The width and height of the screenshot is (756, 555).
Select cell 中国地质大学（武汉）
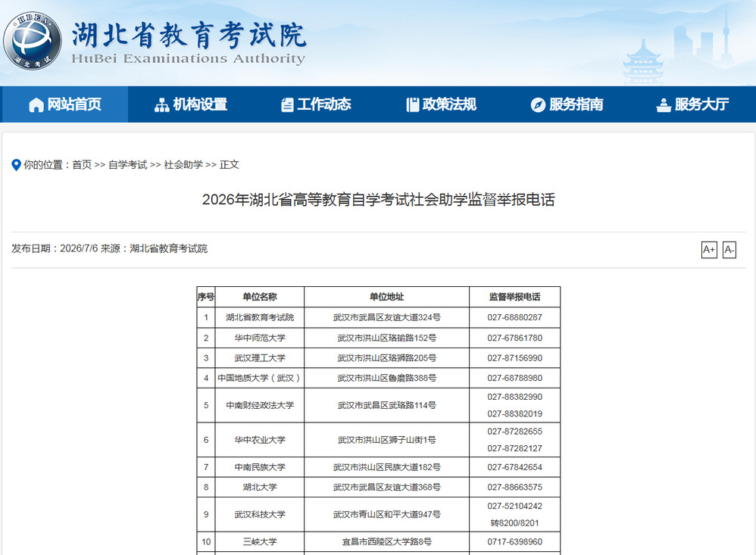tap(260, 378)
